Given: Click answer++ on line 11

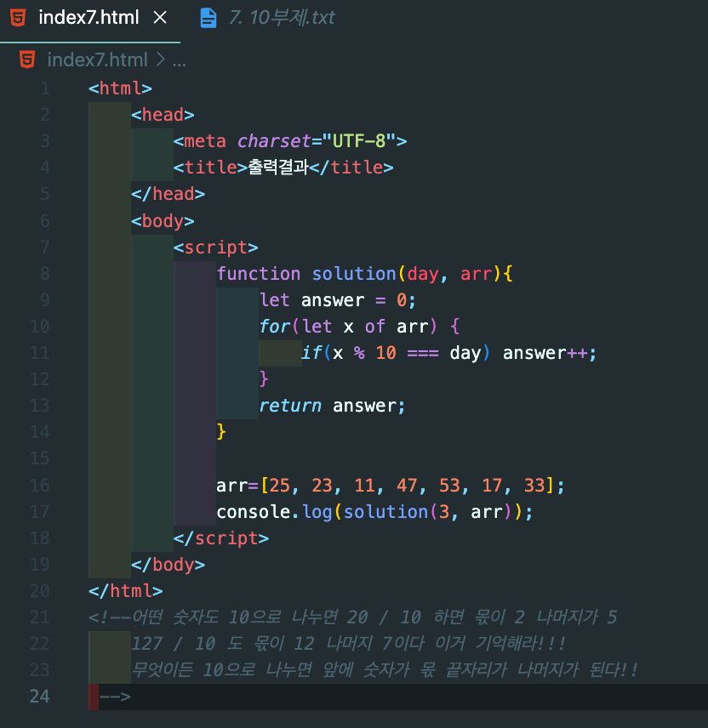Looking at the screenshot, I should [x=545, y=353].
